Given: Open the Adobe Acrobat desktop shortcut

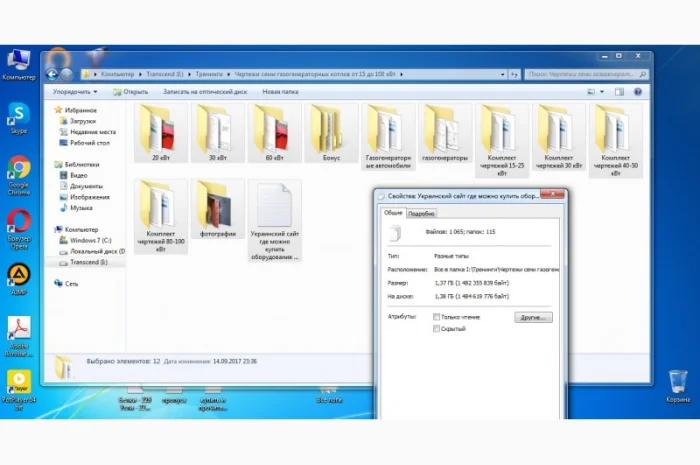Looking at the screenshot, I should point(19,328).
